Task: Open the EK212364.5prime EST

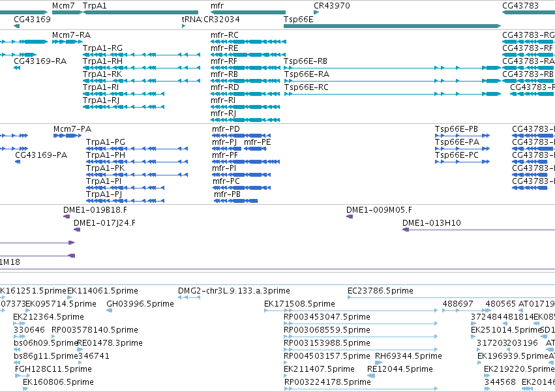Action: (x=48, y=317)
